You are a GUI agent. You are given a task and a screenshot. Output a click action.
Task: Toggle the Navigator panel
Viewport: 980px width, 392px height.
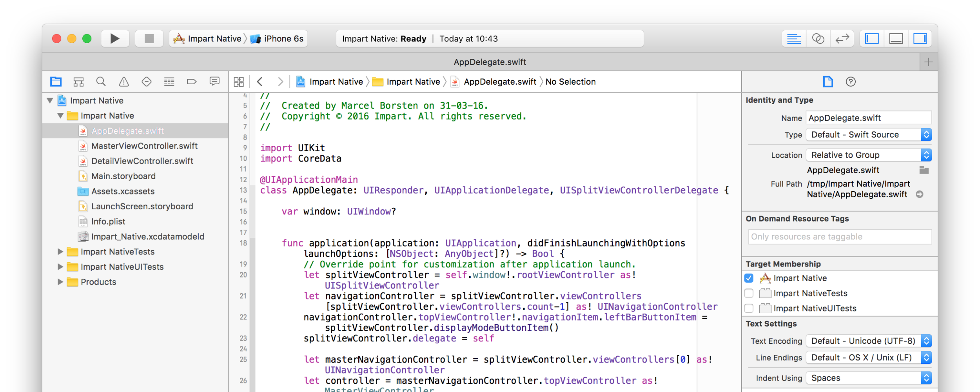pos(872,38)
